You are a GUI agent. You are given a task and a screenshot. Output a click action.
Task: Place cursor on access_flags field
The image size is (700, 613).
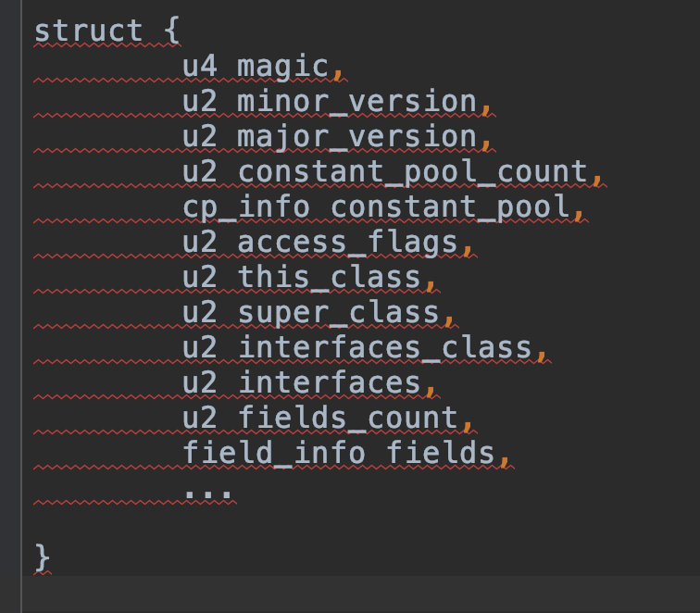click(x=348, y=242)
